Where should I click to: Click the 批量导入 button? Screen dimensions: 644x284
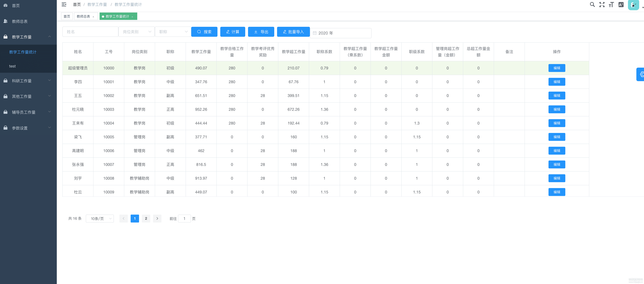293,32
